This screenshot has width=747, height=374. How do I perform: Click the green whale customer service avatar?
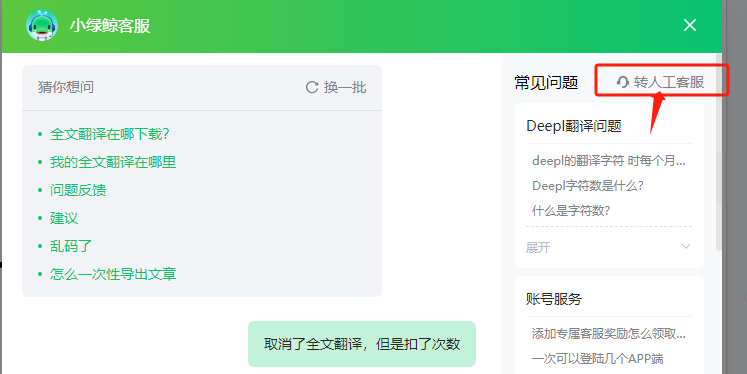[42, 25]
